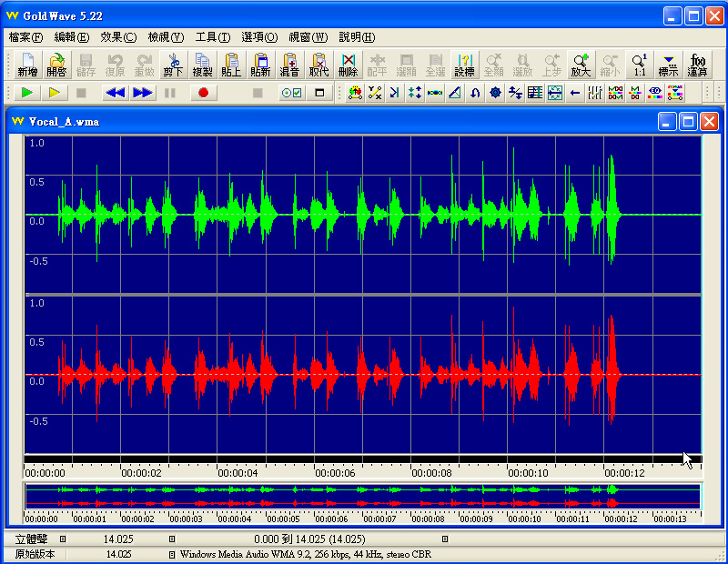The image size is (728, 564).
Task: Copy audio with the 複製 icon
Action: point(202,65)
